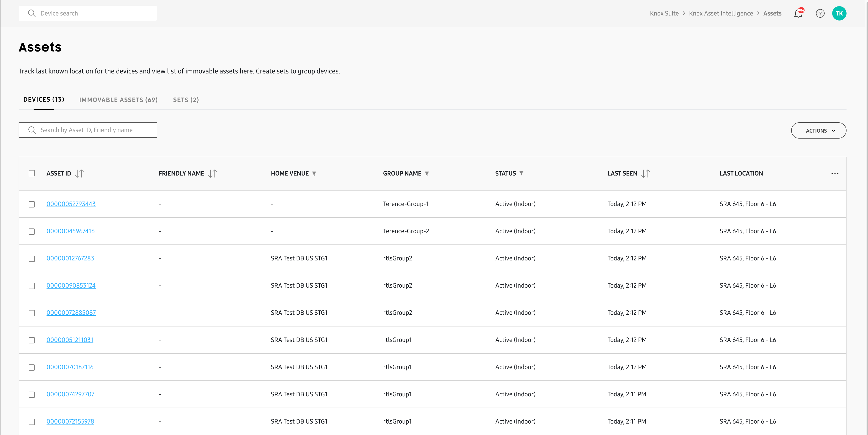Open the notifications bell icon
Screen dimensions: 868x435
799,13
